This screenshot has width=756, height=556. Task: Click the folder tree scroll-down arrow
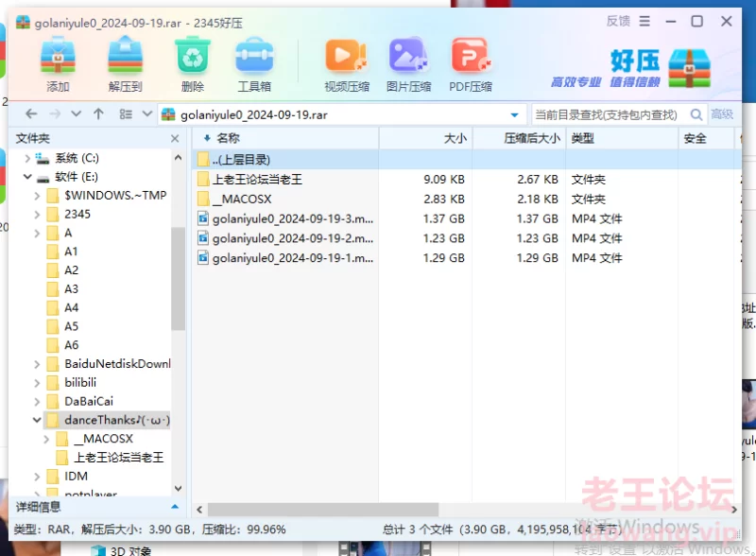pos(178,489)
